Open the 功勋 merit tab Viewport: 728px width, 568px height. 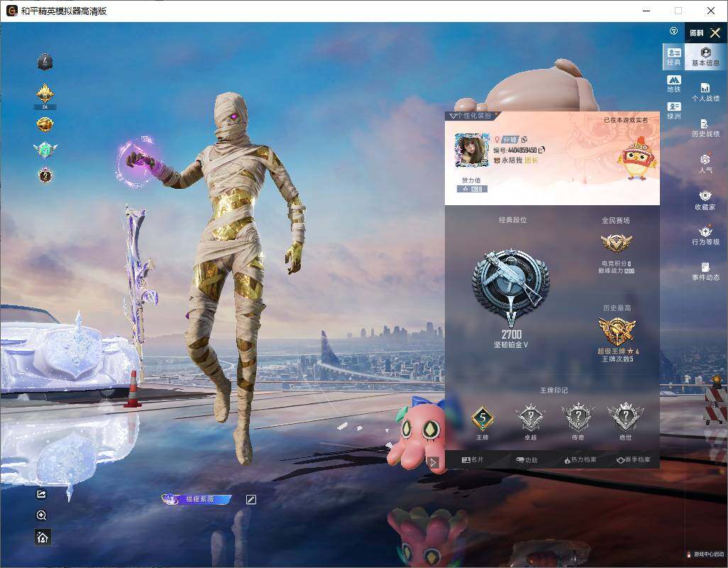click(526, 460)
